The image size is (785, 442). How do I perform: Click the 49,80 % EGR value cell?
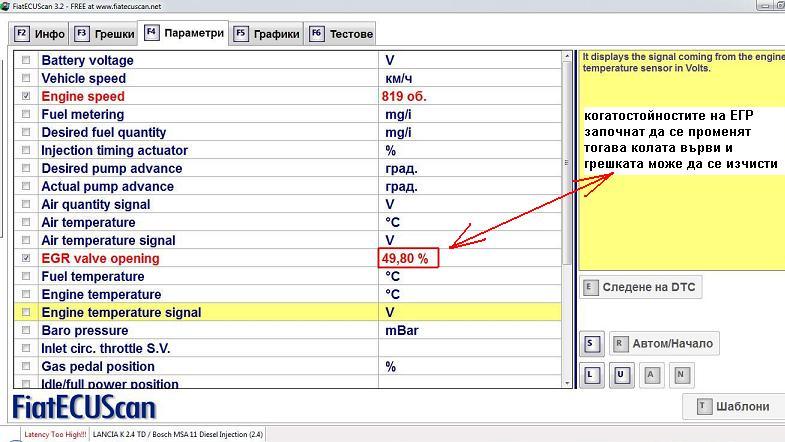pos(405,259)
